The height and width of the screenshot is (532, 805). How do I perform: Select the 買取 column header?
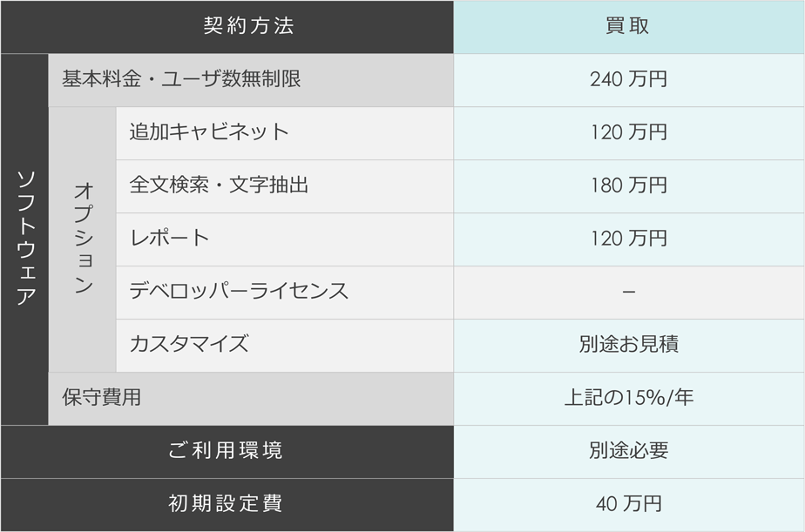coord(629,26)
